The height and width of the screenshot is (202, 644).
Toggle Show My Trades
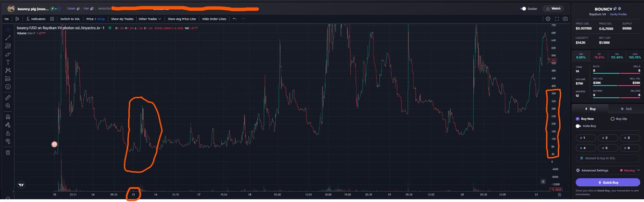click(122, 19)
